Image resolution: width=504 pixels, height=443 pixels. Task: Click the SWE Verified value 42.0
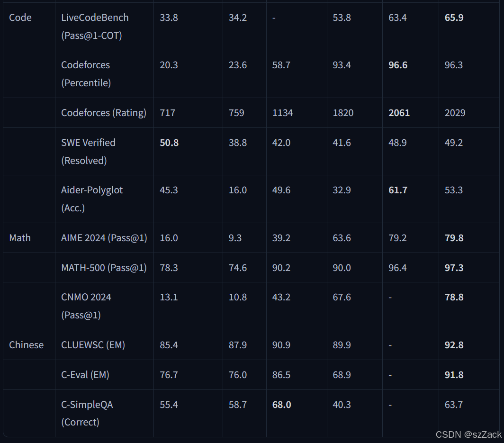point(281,143)
